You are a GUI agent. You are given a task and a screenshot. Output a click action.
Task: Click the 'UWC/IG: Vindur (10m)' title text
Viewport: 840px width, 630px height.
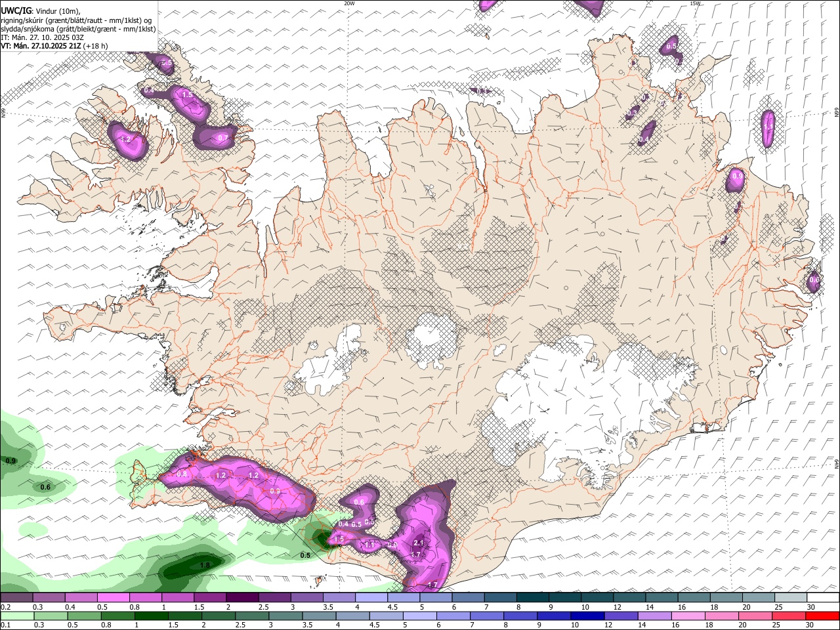(41, 11)
